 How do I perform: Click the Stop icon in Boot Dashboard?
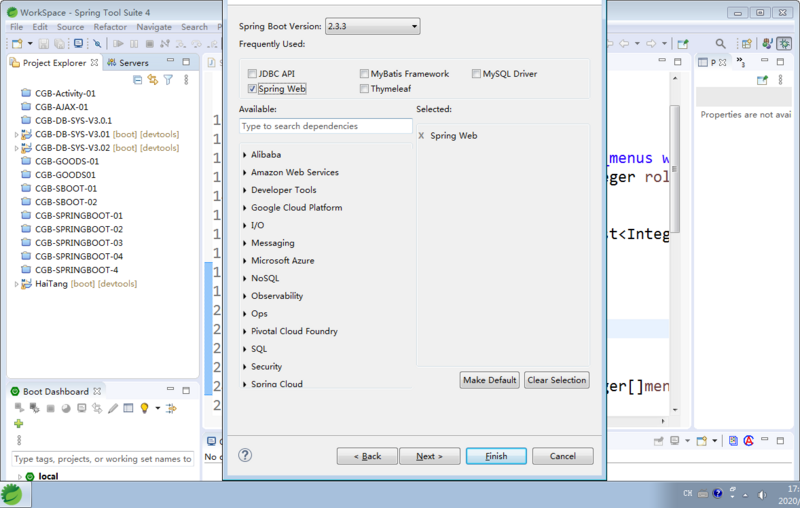51,408
